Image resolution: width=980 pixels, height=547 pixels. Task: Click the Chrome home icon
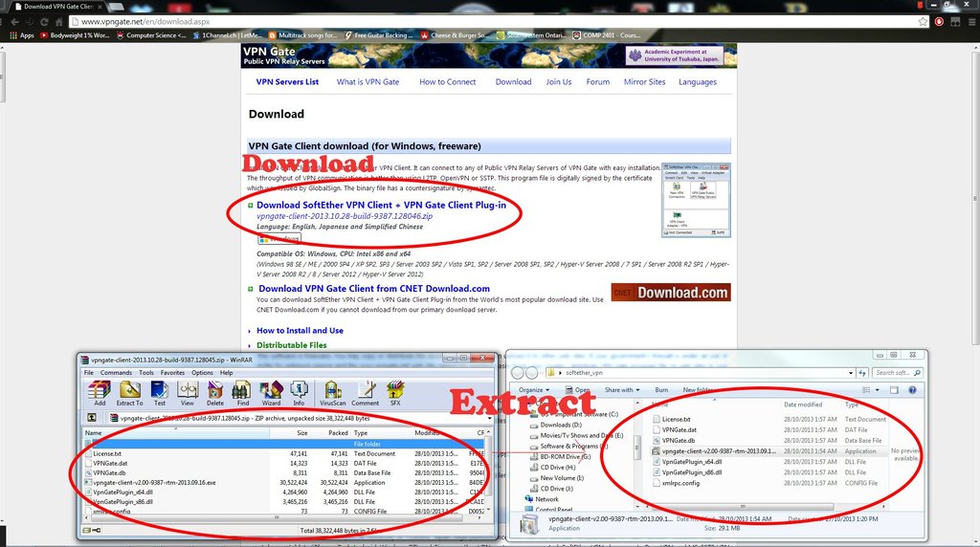[59, 21]
